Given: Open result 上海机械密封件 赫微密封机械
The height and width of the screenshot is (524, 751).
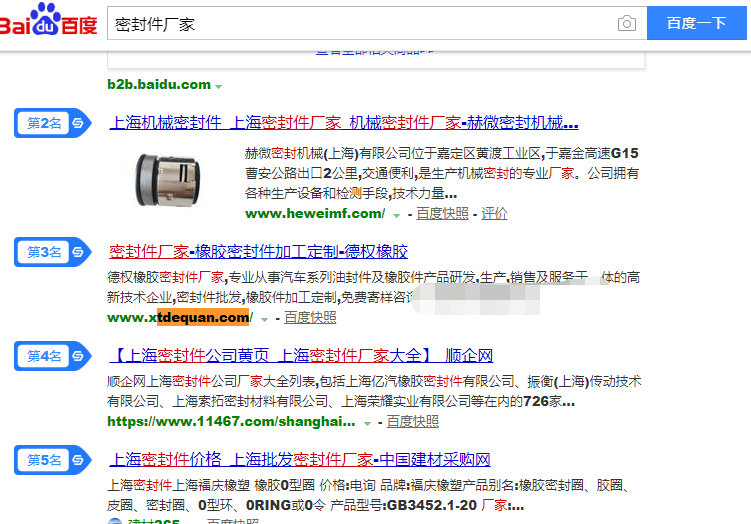Looking at the screenshot, I should tap(344, 123).
